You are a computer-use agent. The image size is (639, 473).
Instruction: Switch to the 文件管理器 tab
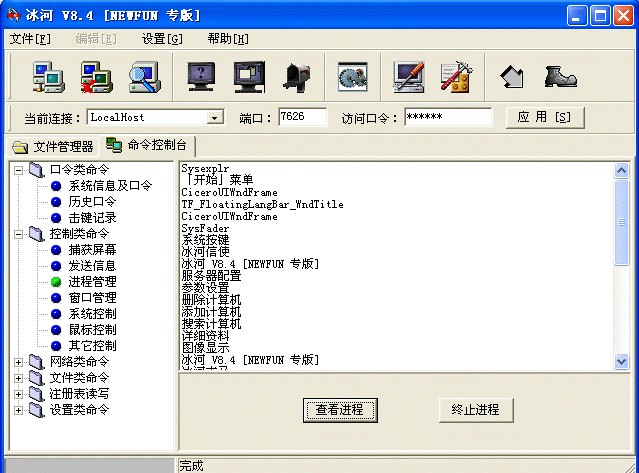coord(53,147)
